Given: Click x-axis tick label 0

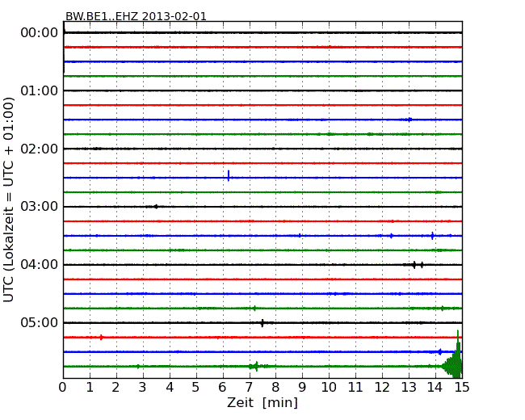Looking at the screenshot, I should click(x=63, y=388).
